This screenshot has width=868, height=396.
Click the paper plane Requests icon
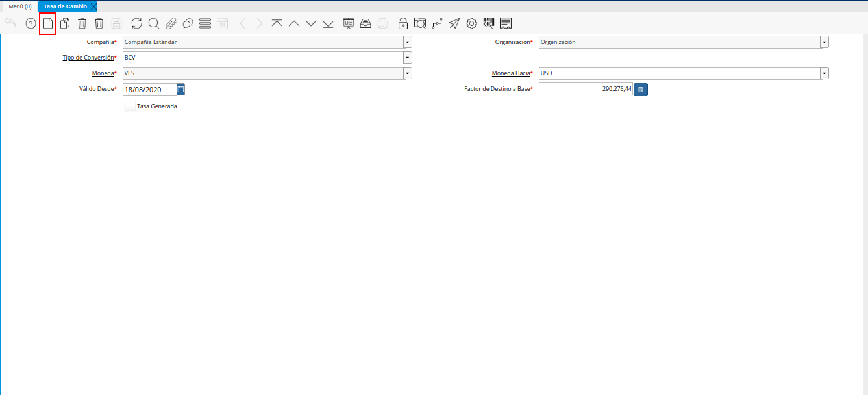coord(454,24)
